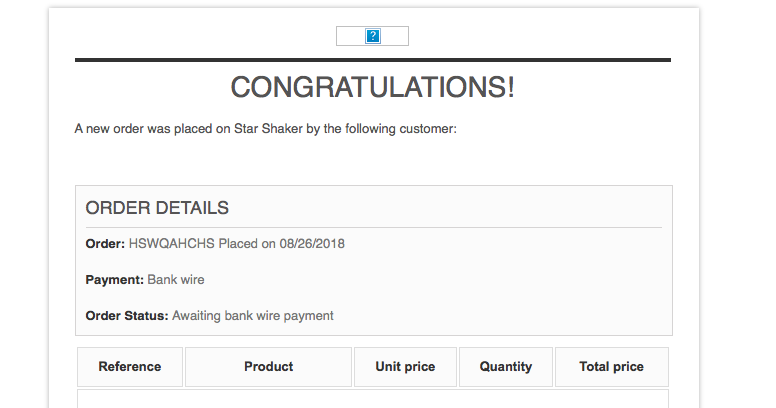The width and height of the screenshot is (776, 408).
Task: Click the 'Bank wire' payment value
Action: 176,280
